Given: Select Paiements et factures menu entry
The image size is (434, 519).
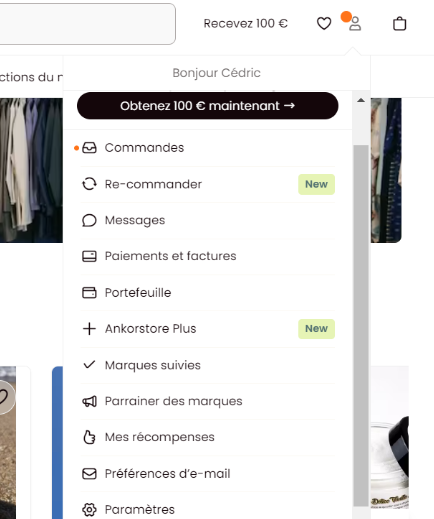Looking at the screenshot, I should point(207,256).
